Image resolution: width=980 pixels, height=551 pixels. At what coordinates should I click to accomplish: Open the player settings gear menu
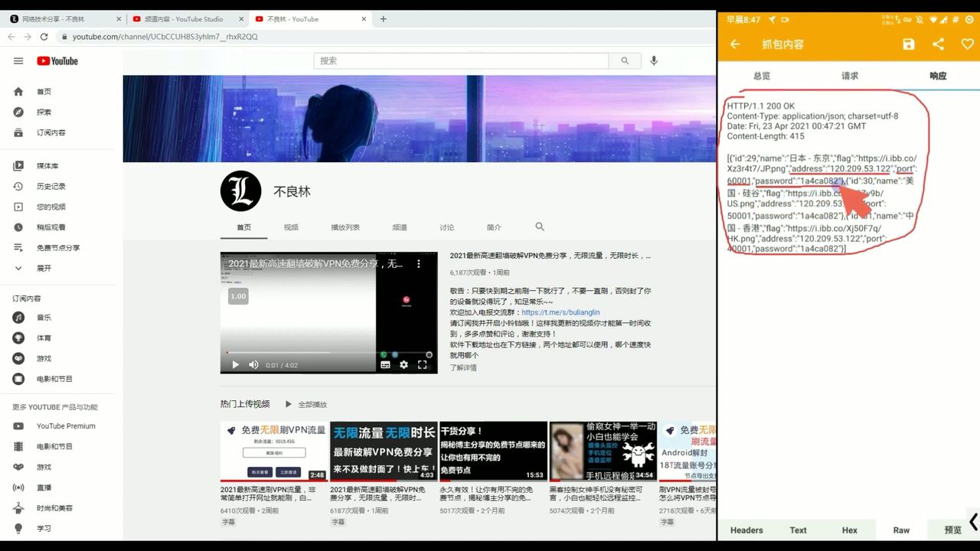(403, 365)
